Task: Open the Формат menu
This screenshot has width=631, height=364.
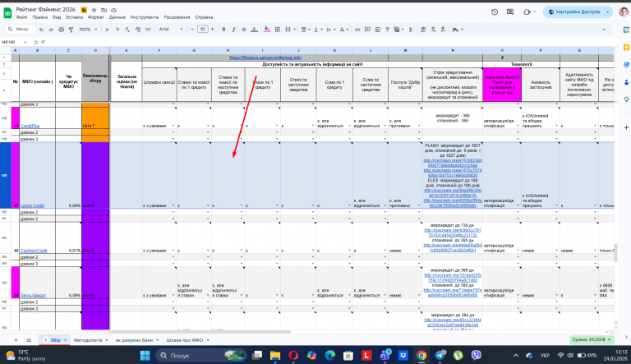Action: (x=96, y=17)
